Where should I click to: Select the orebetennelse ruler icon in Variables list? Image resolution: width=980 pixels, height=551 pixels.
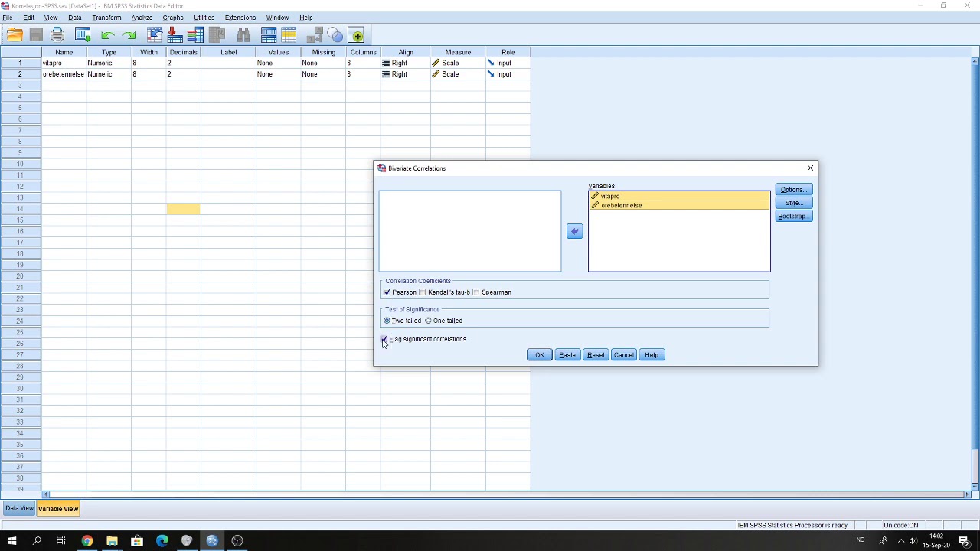tap(595, 205)
